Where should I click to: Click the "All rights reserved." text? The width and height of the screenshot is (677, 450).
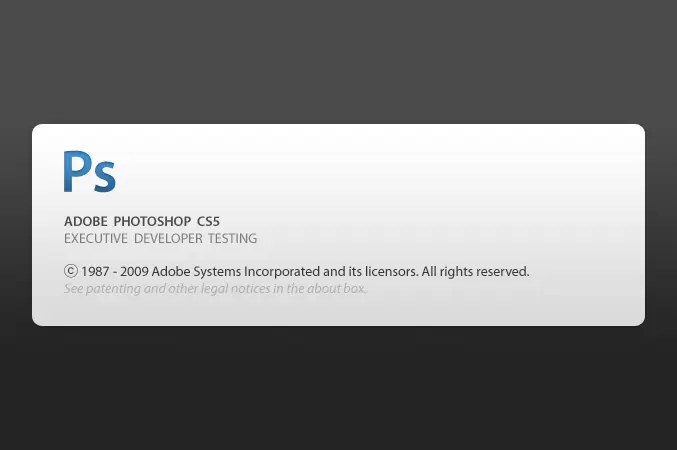click(475, 271)
